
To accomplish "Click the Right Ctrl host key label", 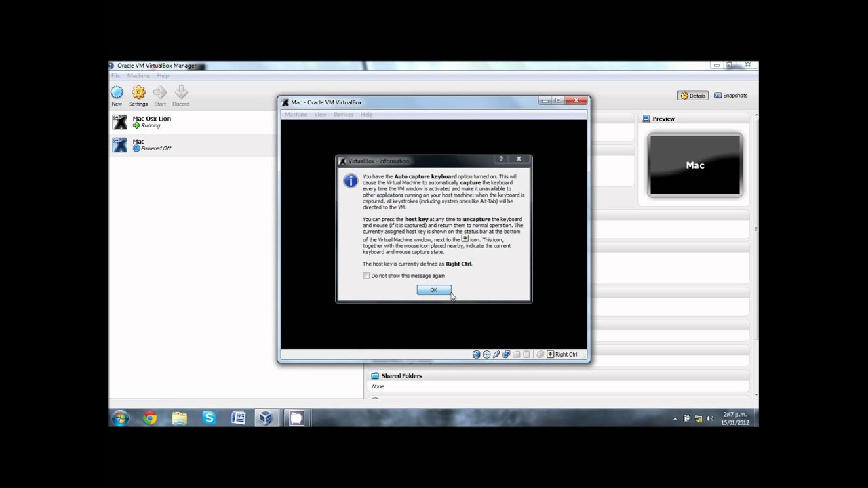I will pos(566,354).
